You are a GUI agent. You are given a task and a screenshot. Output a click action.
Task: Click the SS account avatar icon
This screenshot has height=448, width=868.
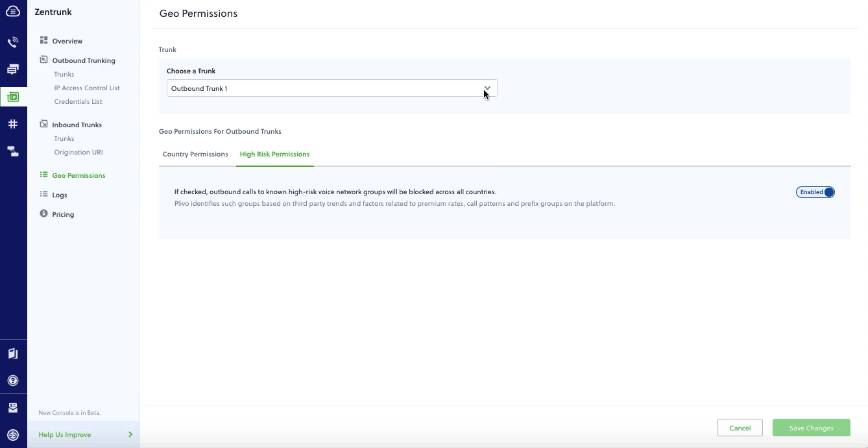pos(13,435)
